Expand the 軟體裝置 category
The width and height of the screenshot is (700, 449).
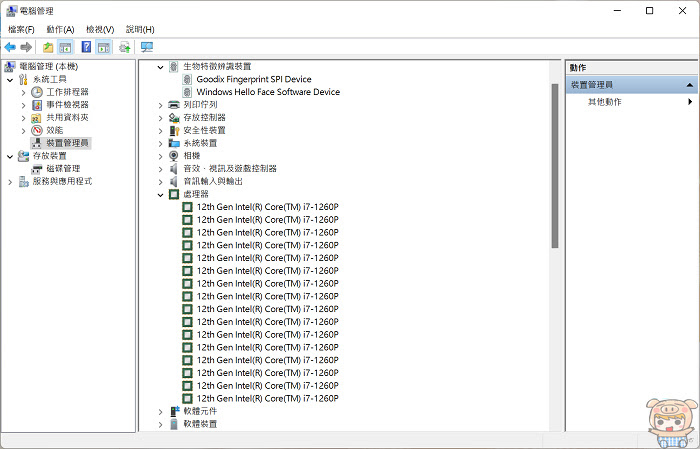coord(160,424)
